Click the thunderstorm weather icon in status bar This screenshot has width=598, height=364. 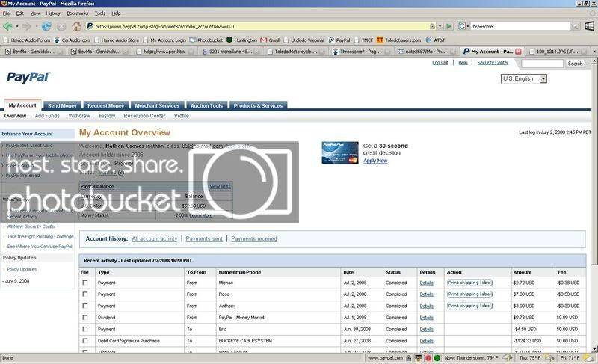(x=508, y=357)
